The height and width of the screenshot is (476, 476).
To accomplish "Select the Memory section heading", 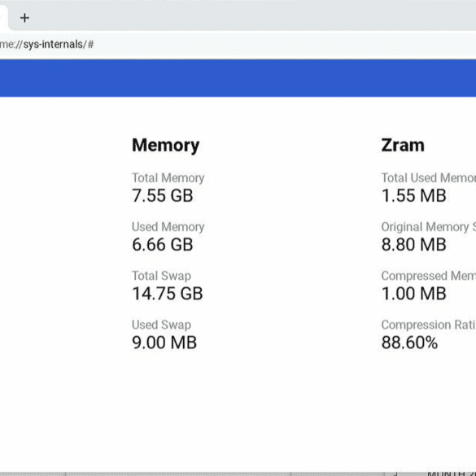I will click(x=166, y=146).
